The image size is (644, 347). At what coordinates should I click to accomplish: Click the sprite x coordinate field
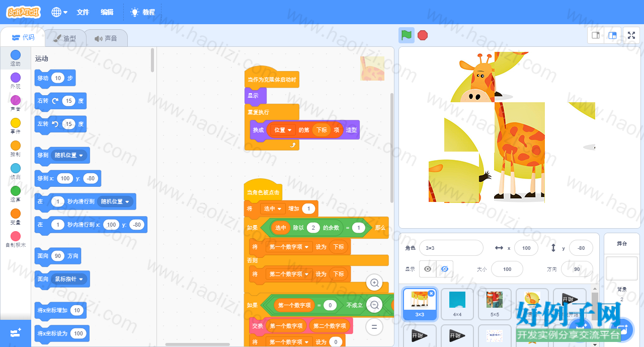click(526, 248)
